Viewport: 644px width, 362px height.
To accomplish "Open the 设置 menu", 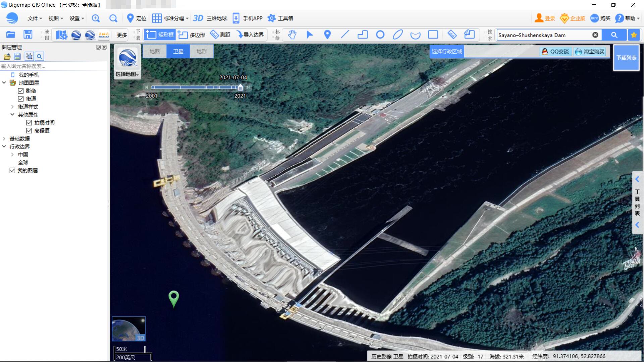I will pos(77,18).
